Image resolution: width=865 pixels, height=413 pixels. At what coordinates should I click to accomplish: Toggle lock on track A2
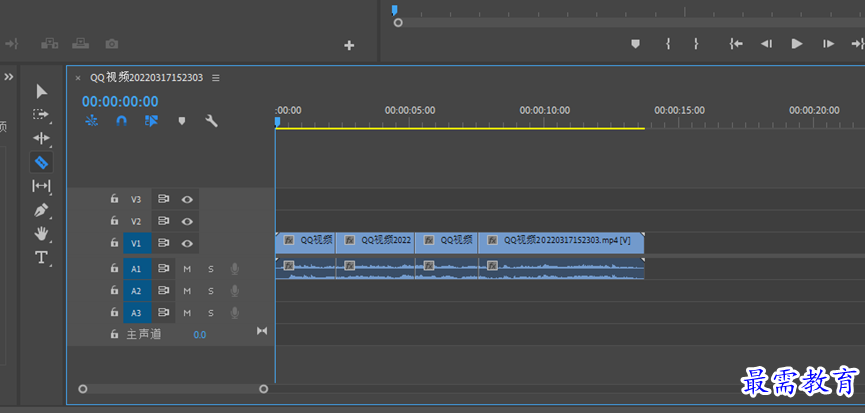pos(114,290)
